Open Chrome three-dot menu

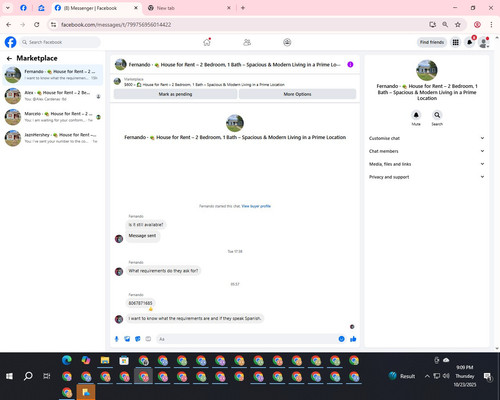point(491,24)
